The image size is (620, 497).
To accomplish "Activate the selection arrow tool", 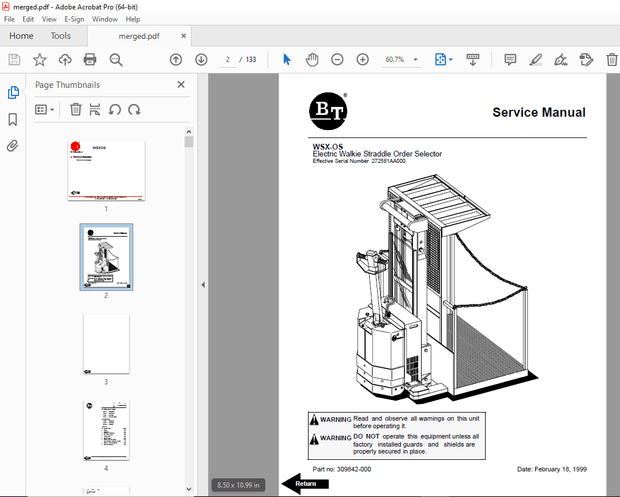I will [x=287, y=60].
